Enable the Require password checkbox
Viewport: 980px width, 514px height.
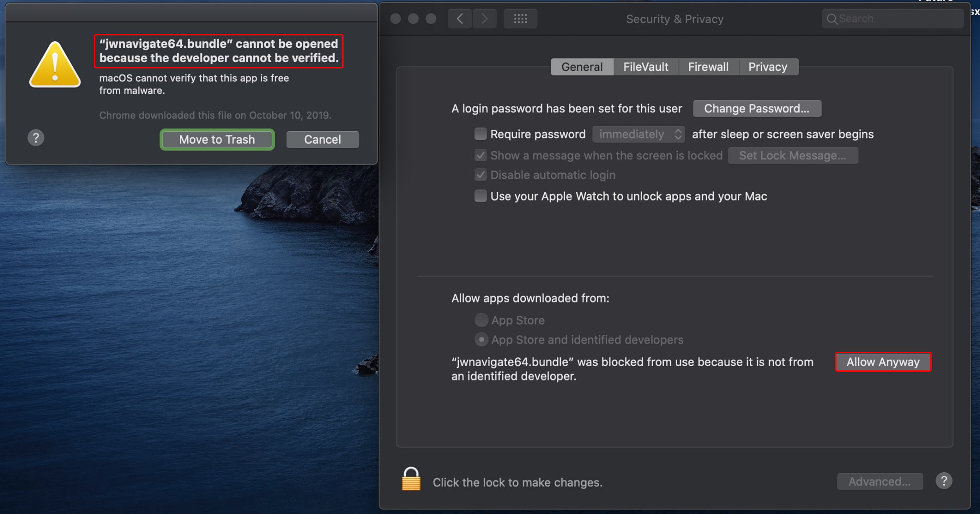point(480,134)
